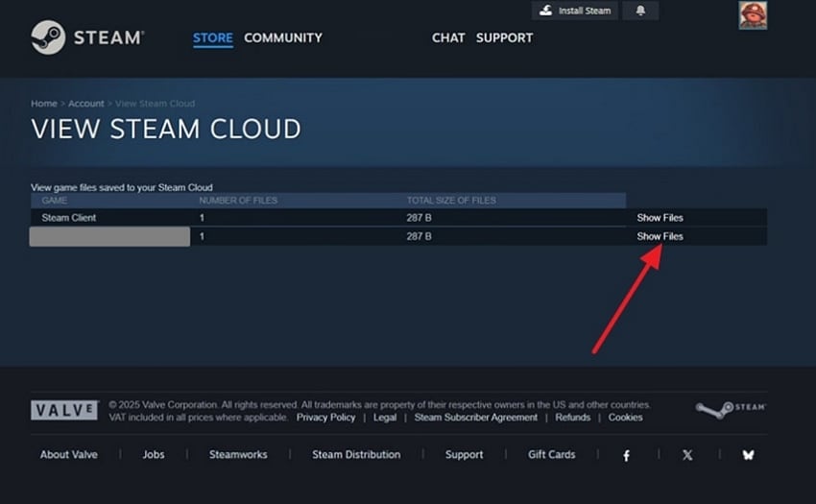Open the Refunds link
The image size is (816, 504).
tap(572, 418)
